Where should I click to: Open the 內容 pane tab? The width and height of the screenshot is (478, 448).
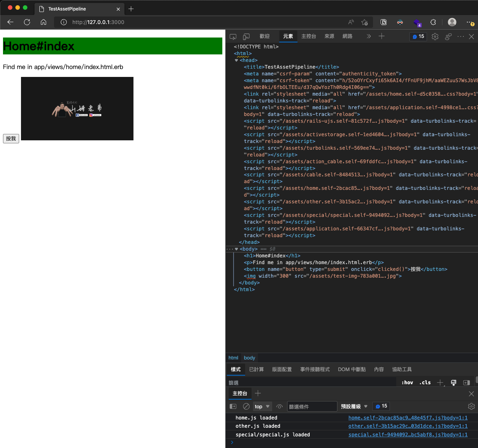pos(379,370)
